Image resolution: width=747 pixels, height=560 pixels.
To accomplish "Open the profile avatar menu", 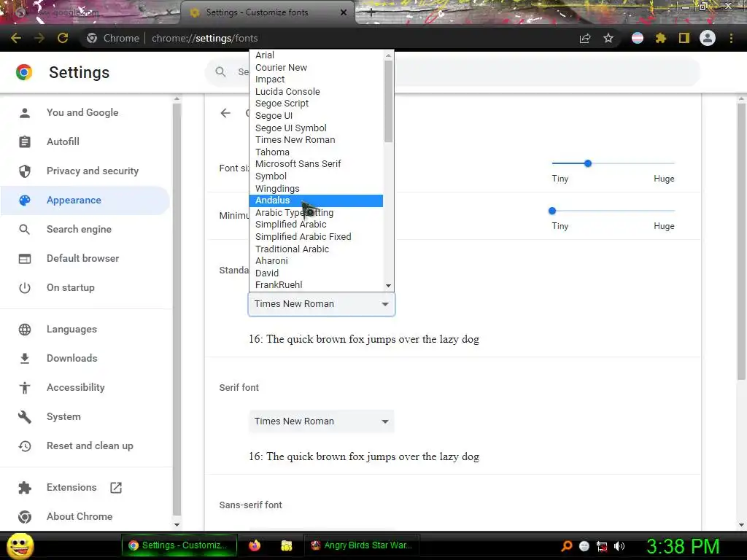I will 708,38.
